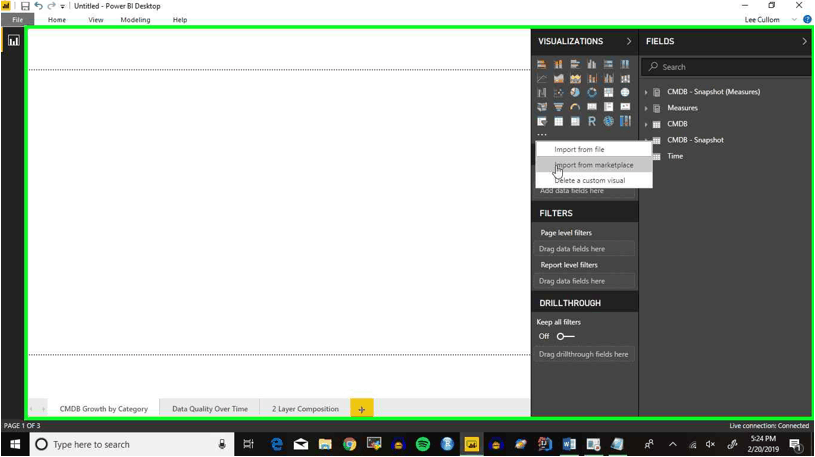Viewport: 815px width, 457px height.
Task: Open the Home ribbon tab
Action: [x=57, y=20]
